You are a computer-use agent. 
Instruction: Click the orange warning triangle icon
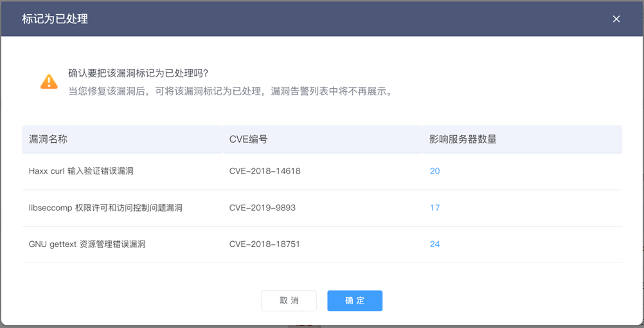pyautogui.click(x=49, y=82)
